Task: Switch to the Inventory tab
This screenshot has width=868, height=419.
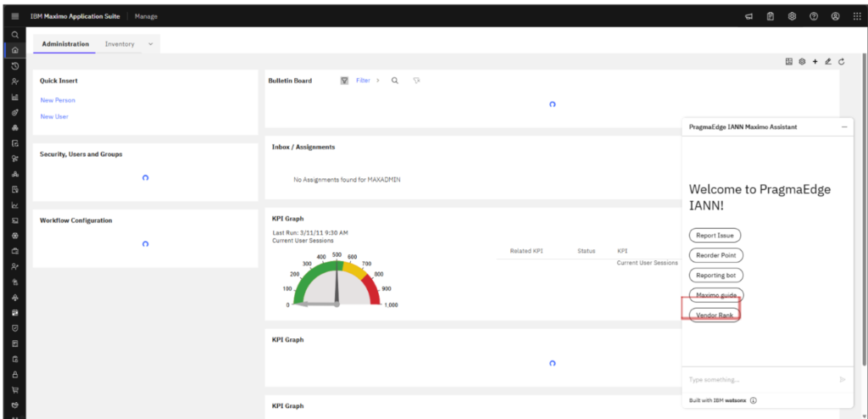Action: (x=120, y=44)
